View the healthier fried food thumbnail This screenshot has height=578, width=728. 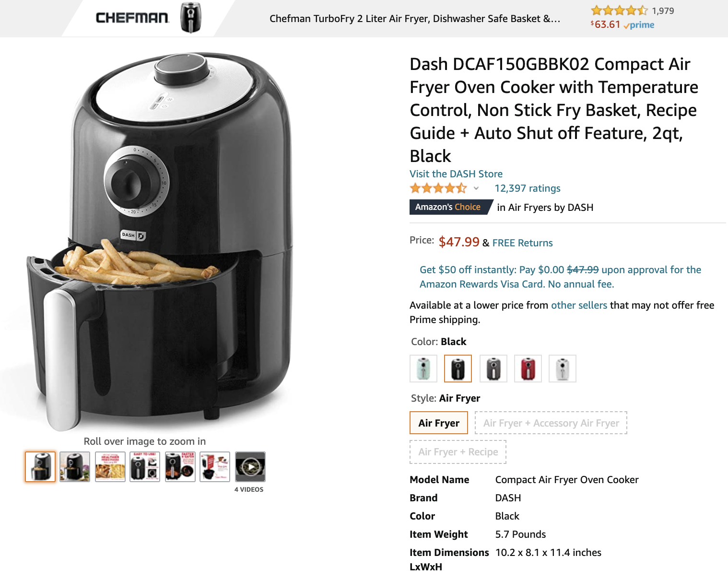click(x=110, y=467)
